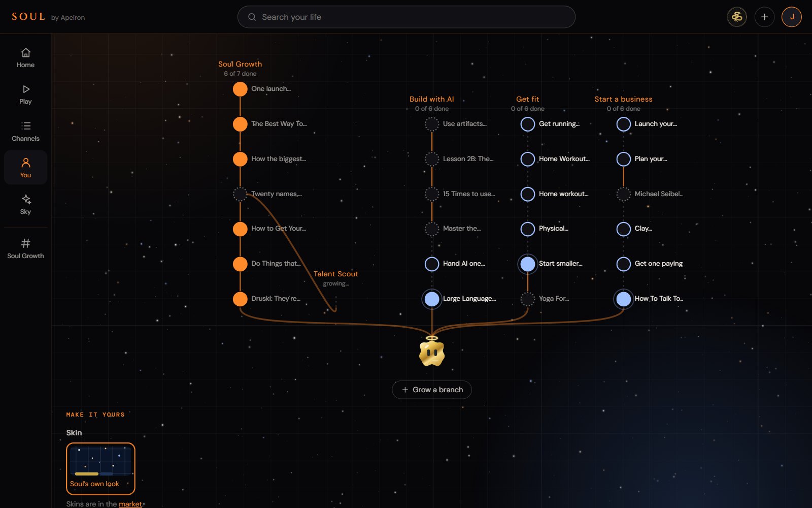Toggle the 'Launch your...' node circle
812x508 pixels.
pos(623,124)
